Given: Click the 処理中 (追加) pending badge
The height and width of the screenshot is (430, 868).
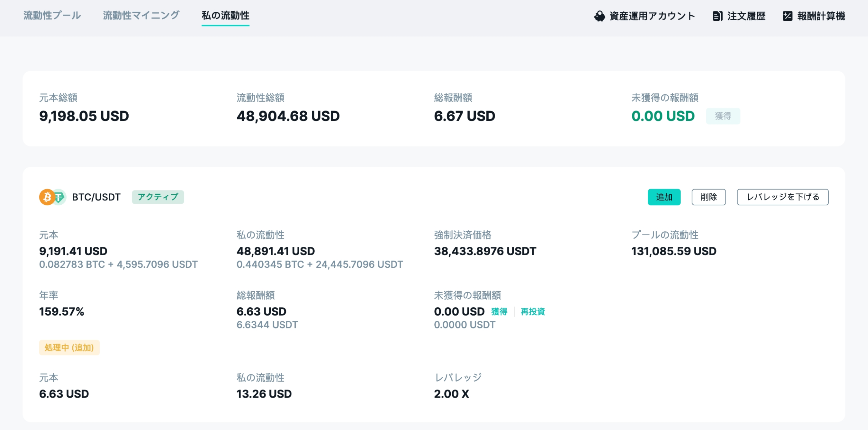Looking at the screenshot, I should coord(69,348).
